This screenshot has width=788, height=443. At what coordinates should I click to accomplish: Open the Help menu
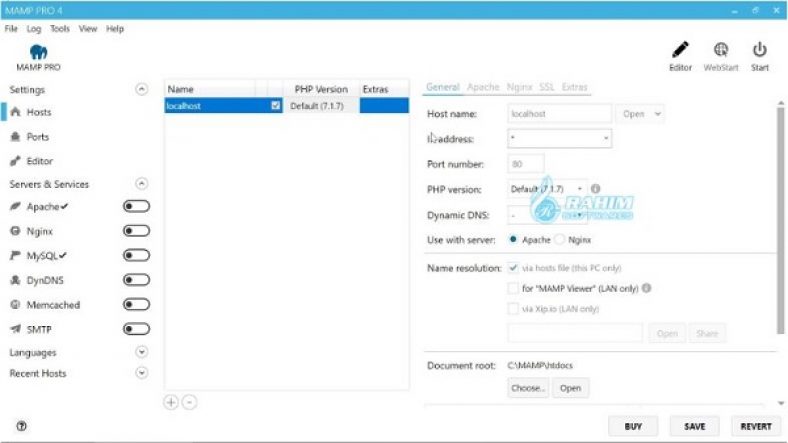115,29
